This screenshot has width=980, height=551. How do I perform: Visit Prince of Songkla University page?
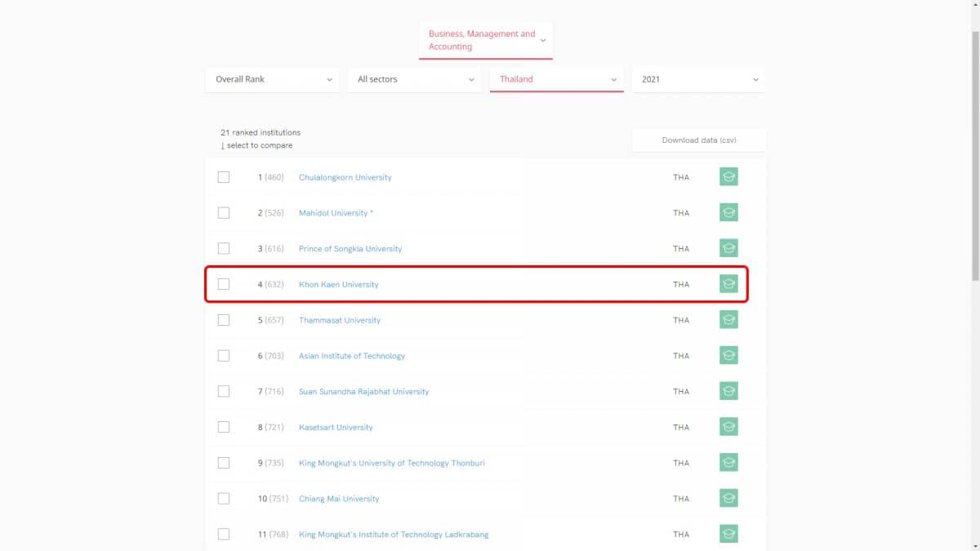pyautogui.click(x=350, y=248)
